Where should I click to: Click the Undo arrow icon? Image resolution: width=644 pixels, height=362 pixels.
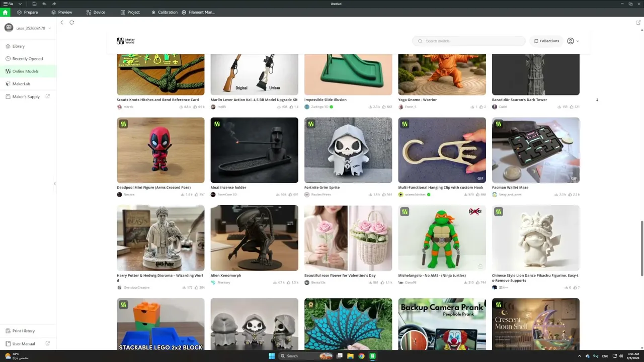pos(44,4)
